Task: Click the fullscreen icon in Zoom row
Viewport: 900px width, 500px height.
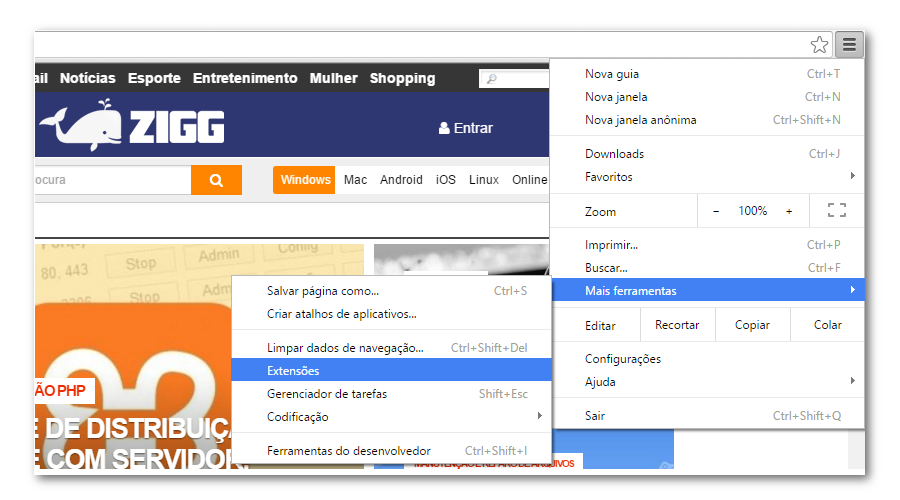Action: (837, 211)
